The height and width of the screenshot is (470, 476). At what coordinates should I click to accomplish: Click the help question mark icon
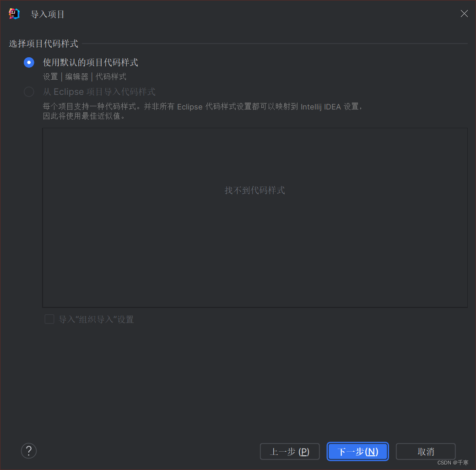point(28,451)
